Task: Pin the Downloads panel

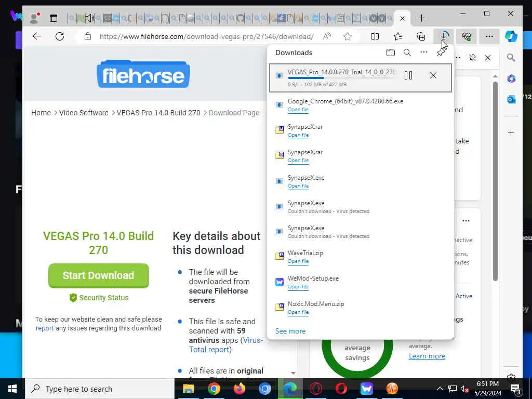Action: point(441,52)
